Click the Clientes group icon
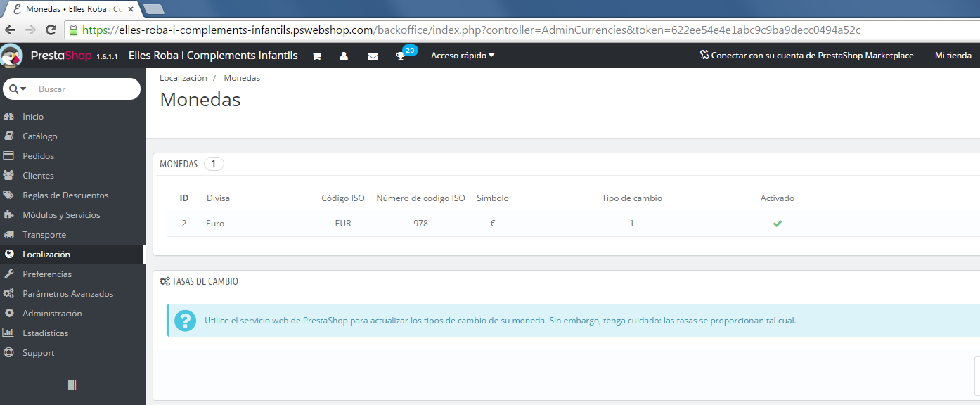 8,176
